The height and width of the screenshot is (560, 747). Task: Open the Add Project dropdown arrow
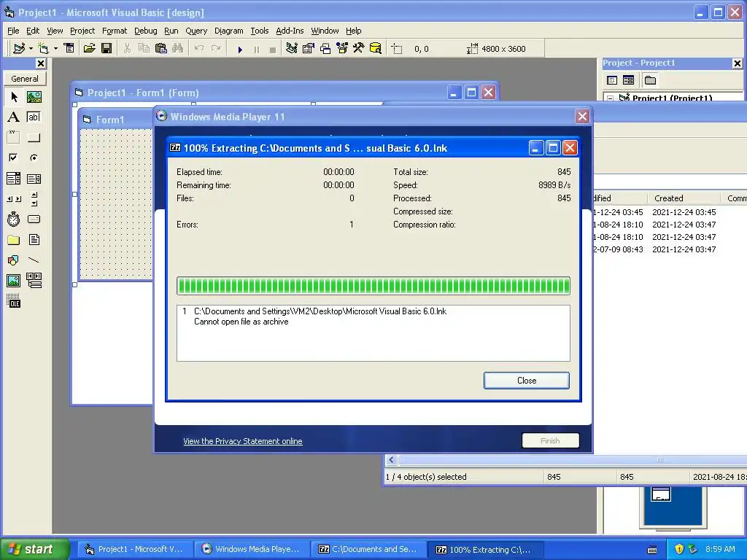click(x=31, y=49)
